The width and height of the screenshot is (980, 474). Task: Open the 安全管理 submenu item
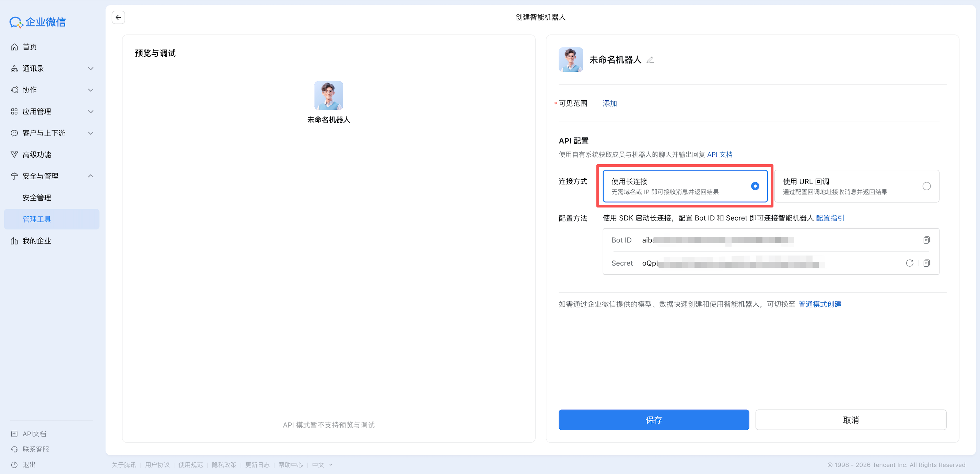pos(36,197)
